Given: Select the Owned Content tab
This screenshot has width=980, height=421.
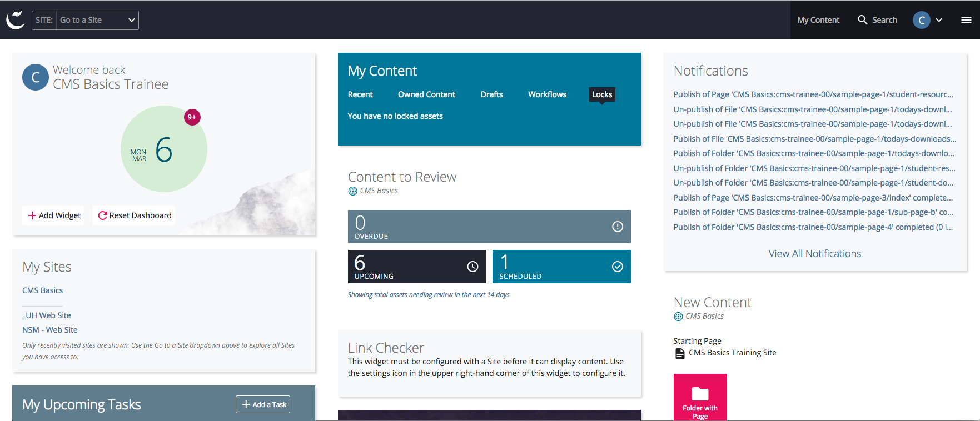Looking at the screenshot, I should coord(426,94).
